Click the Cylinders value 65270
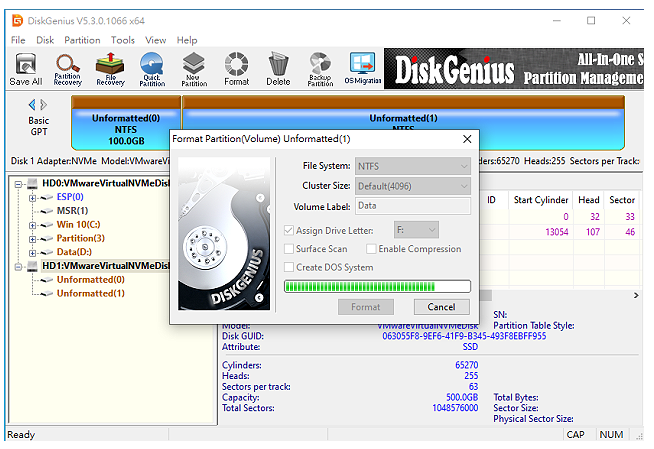The width and height of the screenshot is (654, 449). click(467, 365)
